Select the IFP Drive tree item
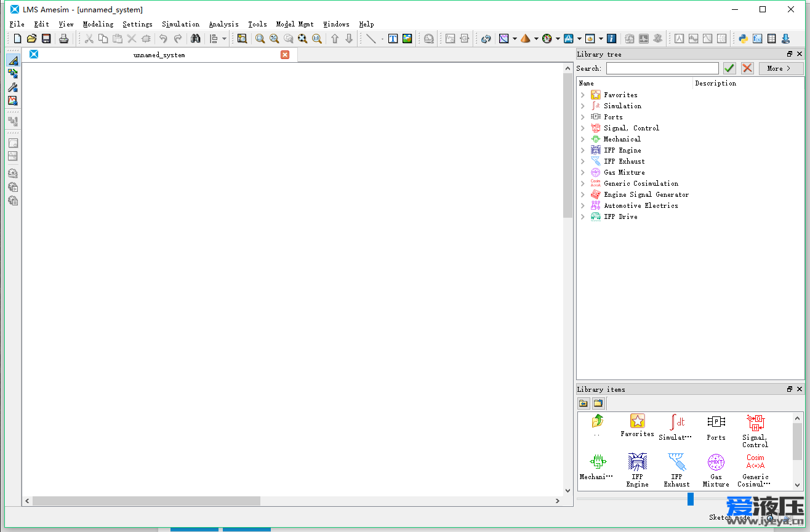The image size is (810, 532). [620, 216]
